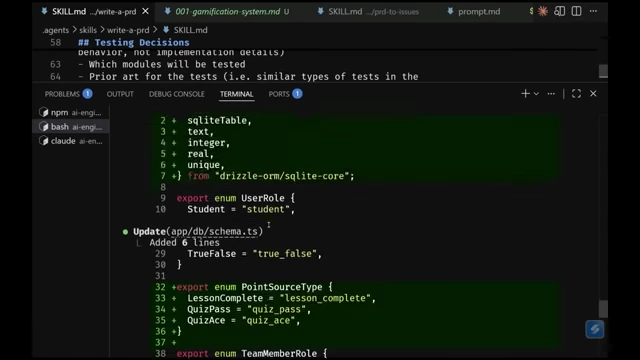Select skills breadcrumb segment
This screenshot has width=640, height=360.
coord(88,30)
